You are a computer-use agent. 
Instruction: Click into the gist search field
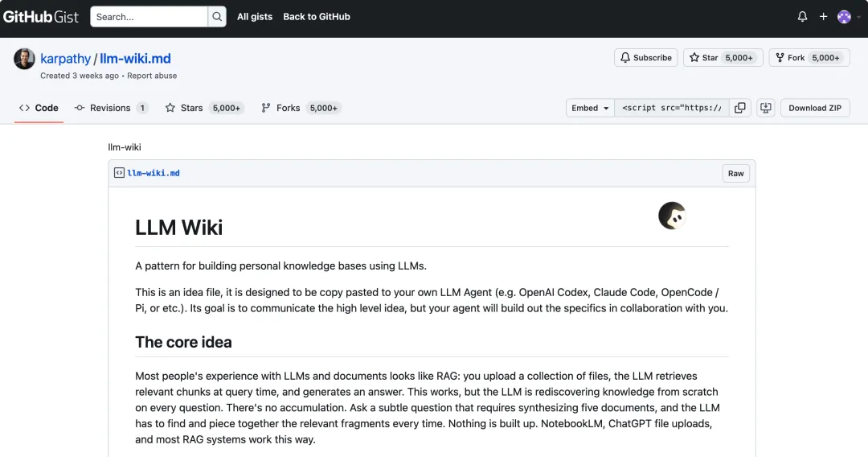(149, 17)
